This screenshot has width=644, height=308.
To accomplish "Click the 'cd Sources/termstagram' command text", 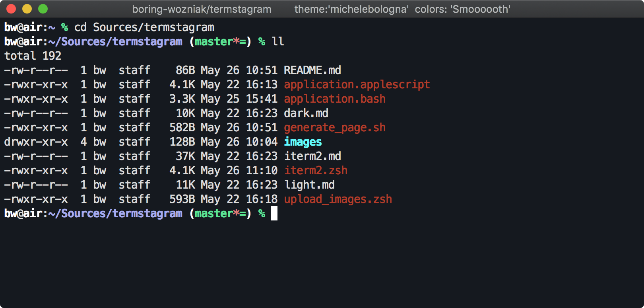I will 144,27.
